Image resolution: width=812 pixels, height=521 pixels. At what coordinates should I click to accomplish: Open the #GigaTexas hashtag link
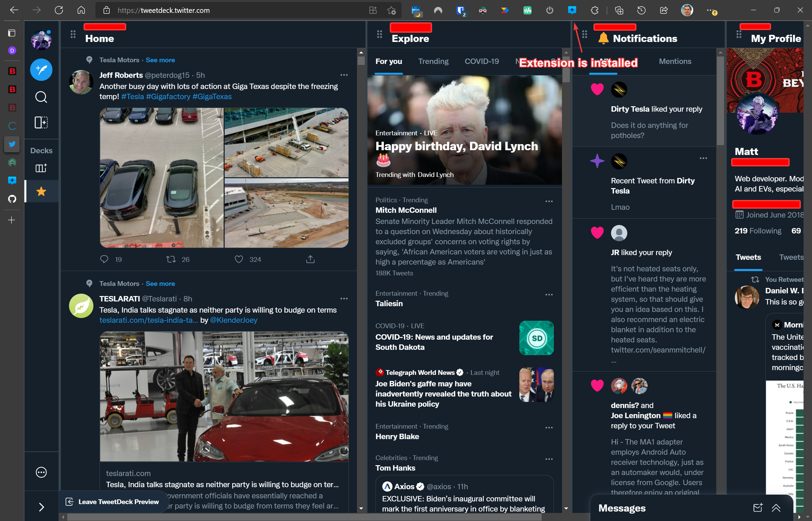(x=212, y=96)
